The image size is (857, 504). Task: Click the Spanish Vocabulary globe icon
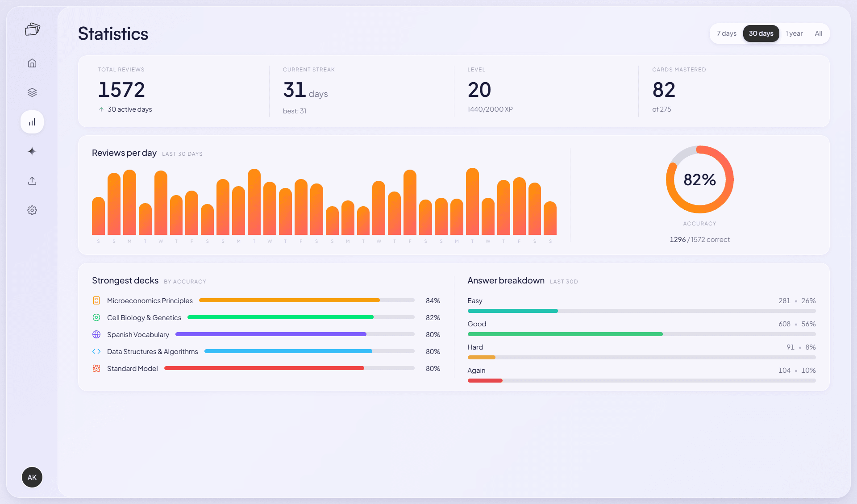tap(96, 334)
